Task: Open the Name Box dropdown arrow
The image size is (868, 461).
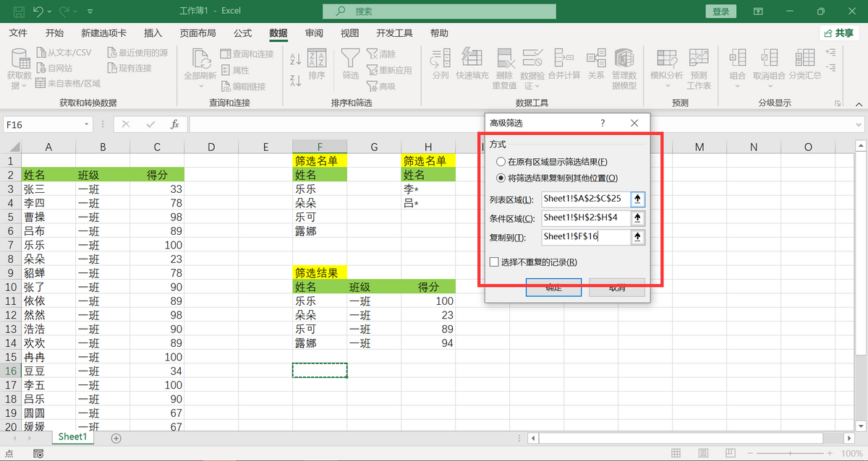Action: 87,124
